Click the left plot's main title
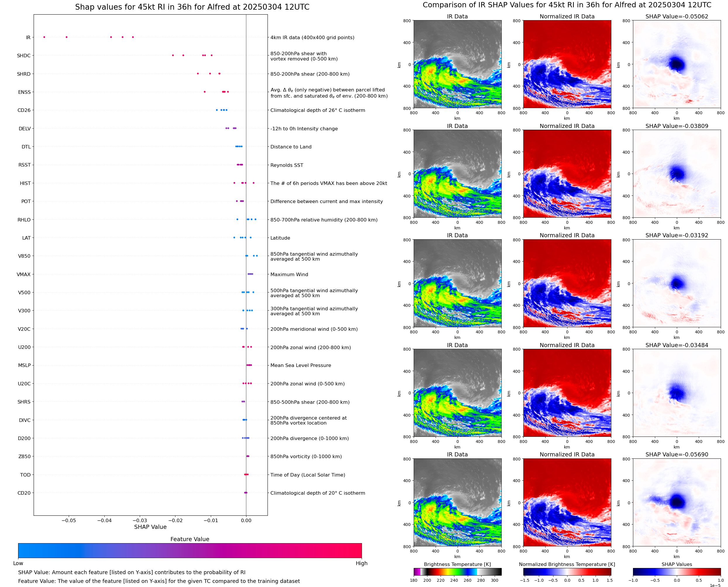 (x=192, y=7)
